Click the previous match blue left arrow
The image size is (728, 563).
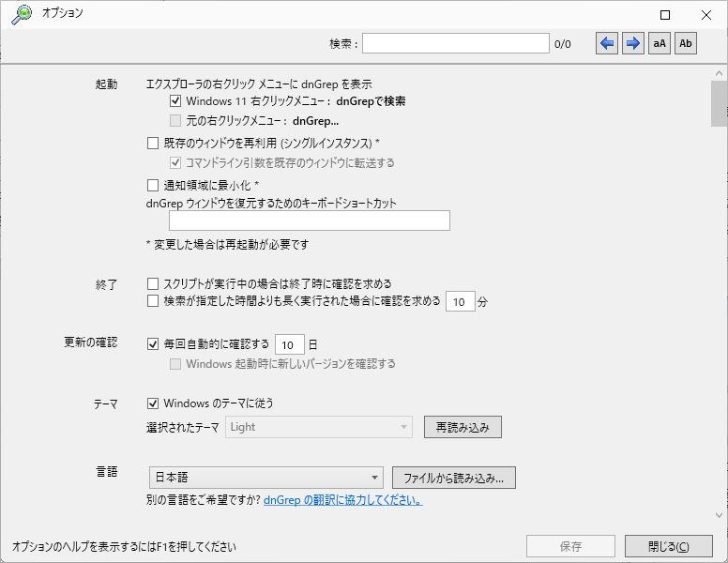[607, 44]
